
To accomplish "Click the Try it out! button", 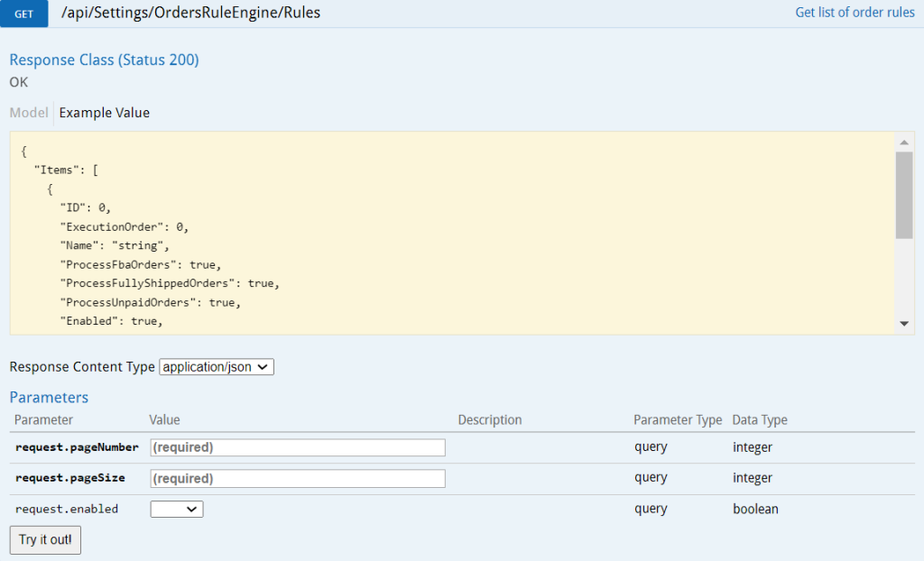I will pos(44,539).
